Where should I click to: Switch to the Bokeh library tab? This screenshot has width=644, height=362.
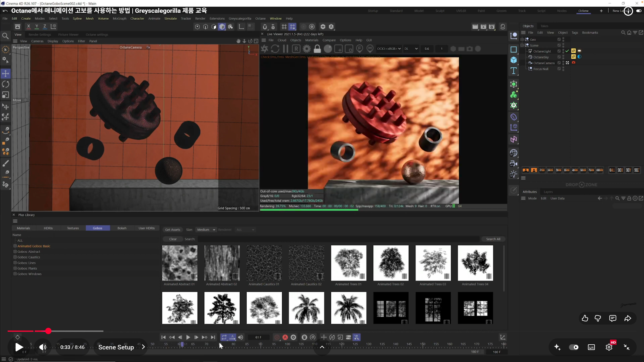(x=122, y=228)
